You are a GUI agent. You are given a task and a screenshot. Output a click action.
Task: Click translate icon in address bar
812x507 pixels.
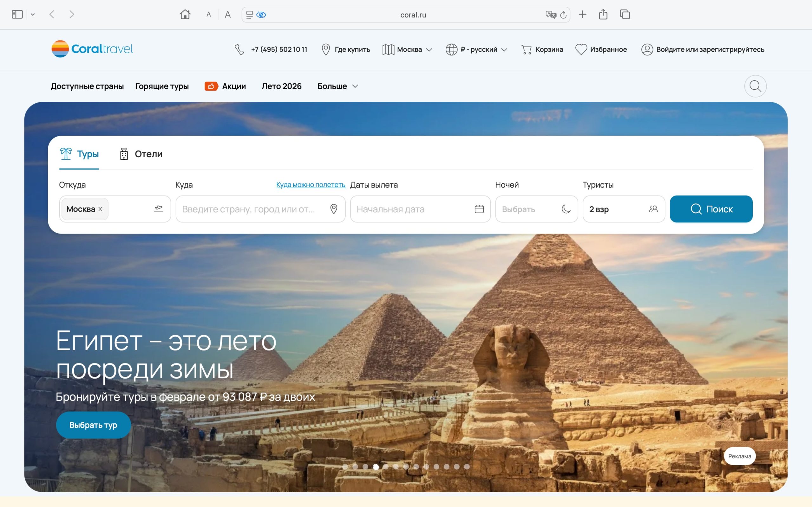550,15
